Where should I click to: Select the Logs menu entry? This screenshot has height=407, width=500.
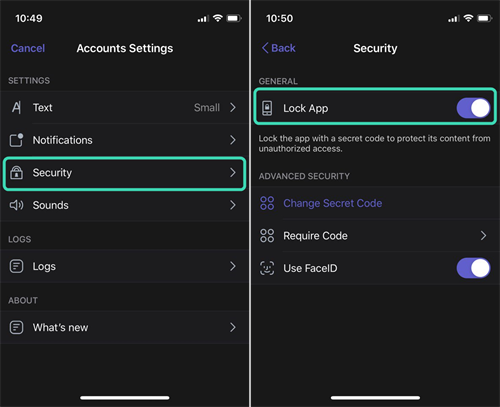[124, 266]
